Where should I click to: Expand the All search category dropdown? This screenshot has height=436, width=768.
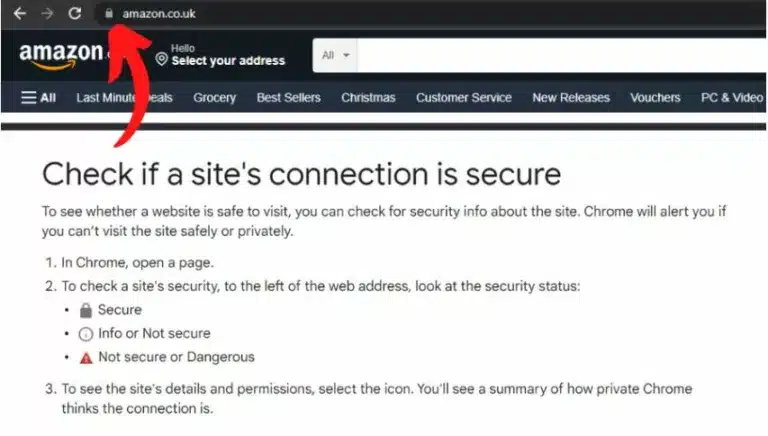(335, 55)
